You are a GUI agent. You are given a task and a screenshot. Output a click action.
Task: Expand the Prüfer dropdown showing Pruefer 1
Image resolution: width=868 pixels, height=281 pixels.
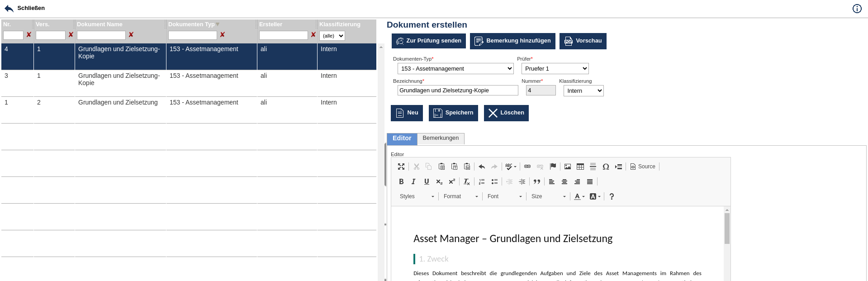coord(555,69)
